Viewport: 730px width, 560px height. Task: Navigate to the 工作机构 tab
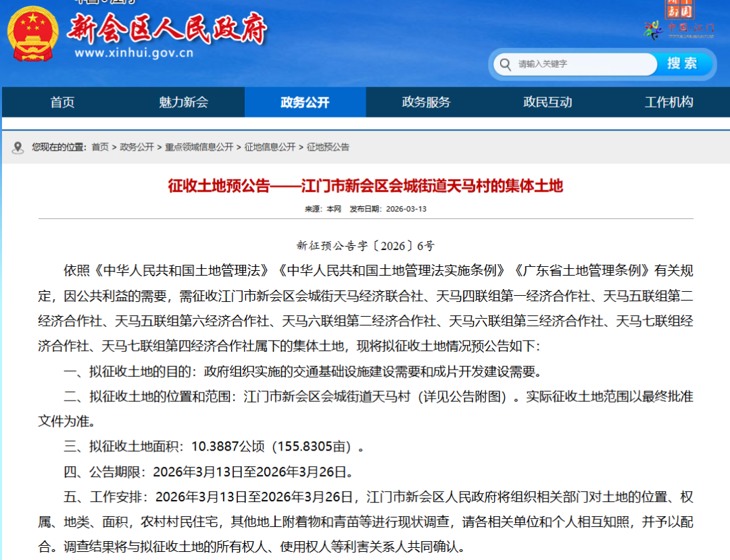point(668,102)
